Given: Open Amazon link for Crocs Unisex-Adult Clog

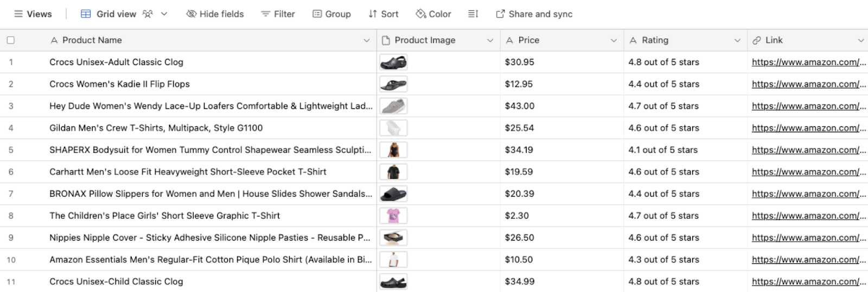Looking at the screenshot, I should 809,62.
